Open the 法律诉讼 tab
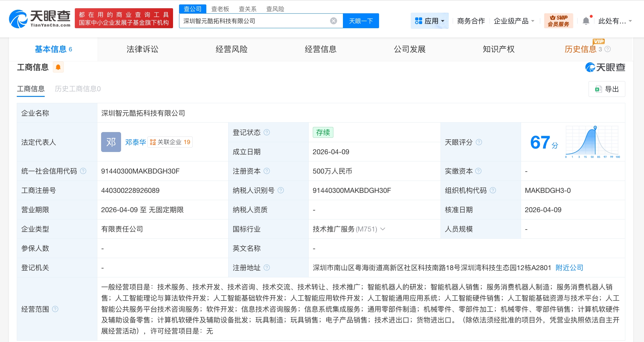Image resolution: width=644 pixels, height=342 pixels. coord(142,49)
